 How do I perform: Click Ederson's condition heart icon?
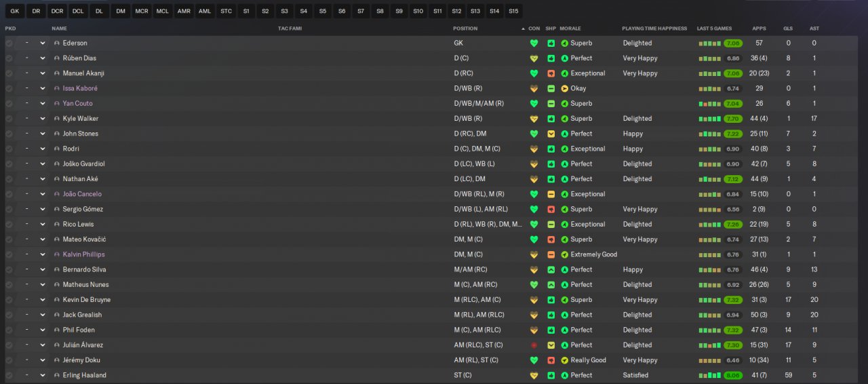click(534, 43)
